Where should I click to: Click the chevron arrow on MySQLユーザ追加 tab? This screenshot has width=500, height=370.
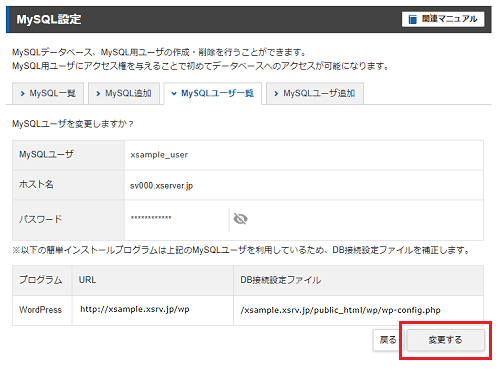(276, 94)
